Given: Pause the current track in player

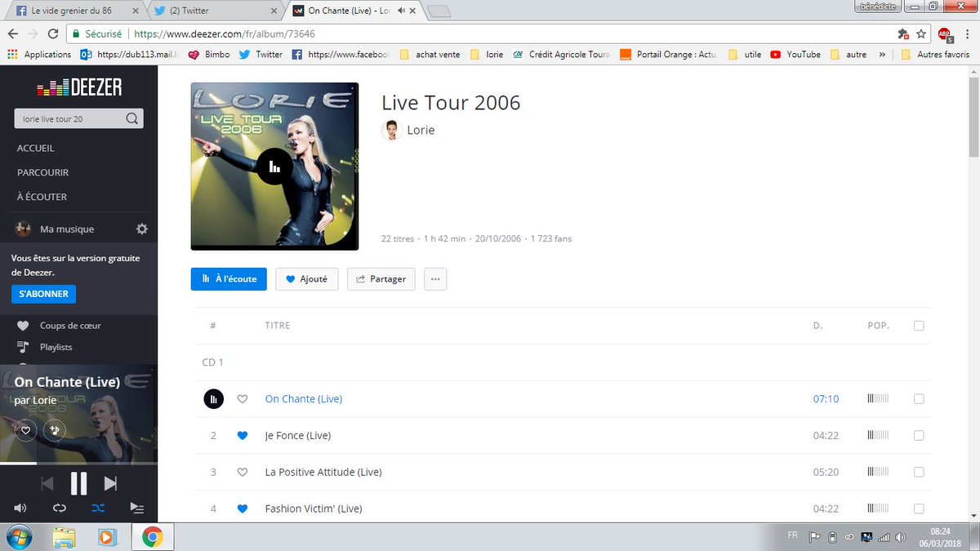Looking at the screenshot, I should (78, 483).
